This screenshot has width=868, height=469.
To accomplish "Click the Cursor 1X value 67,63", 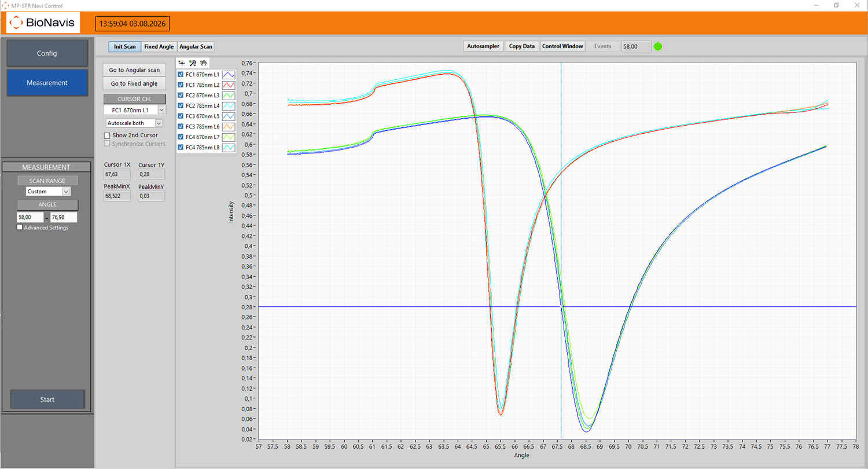I will 117,174.
